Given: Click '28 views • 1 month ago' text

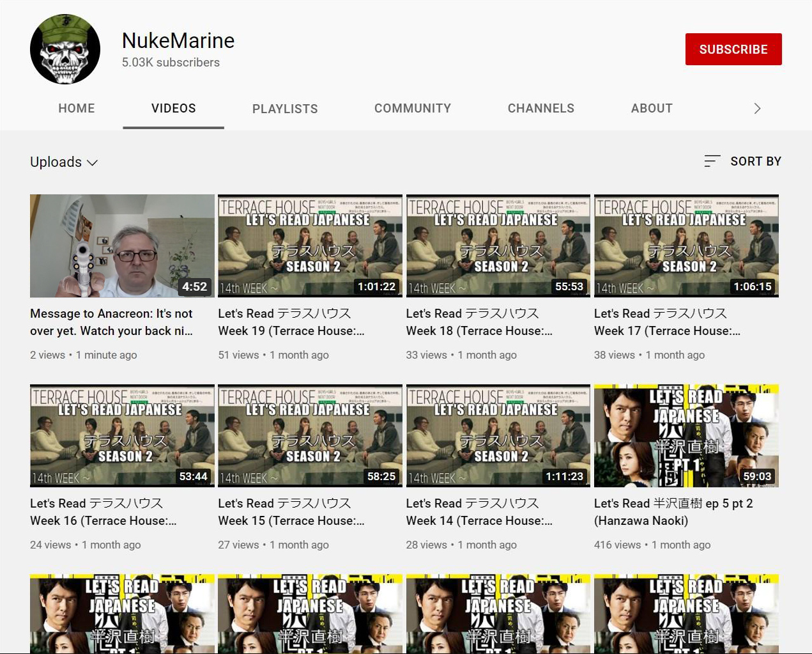Looking at the screenshot, I should click(461, 545).
